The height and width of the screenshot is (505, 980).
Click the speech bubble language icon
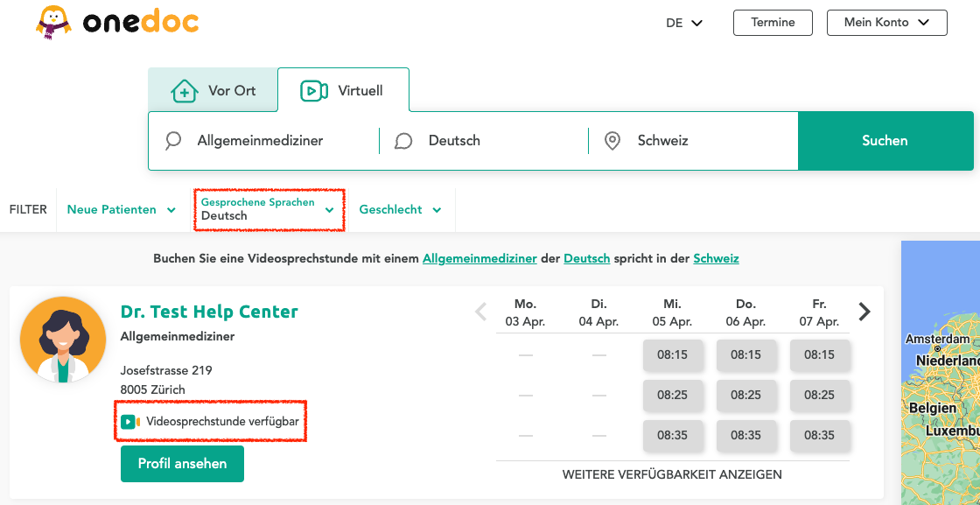pos(403,141)
